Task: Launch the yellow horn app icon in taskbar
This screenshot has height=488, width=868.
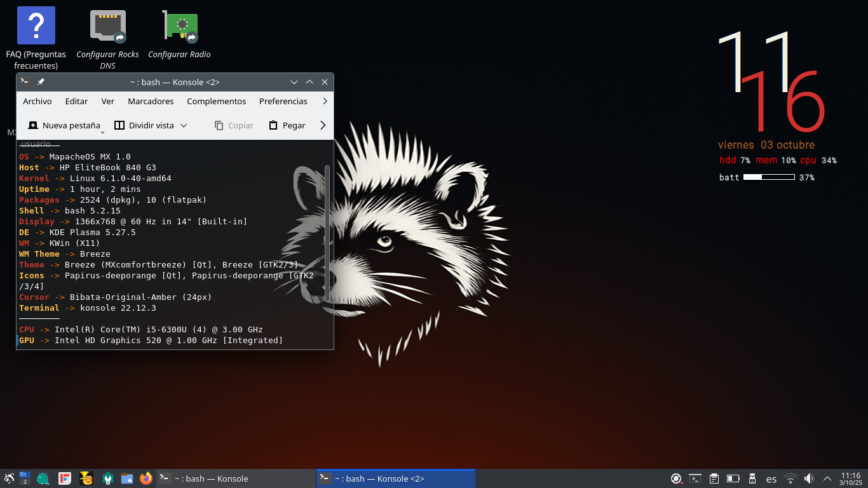Action: click(x=86, y=478)
